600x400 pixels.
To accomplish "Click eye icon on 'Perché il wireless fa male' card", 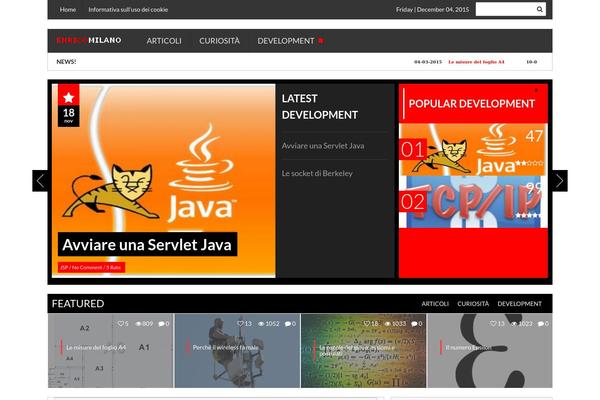I will click(261, 324).
